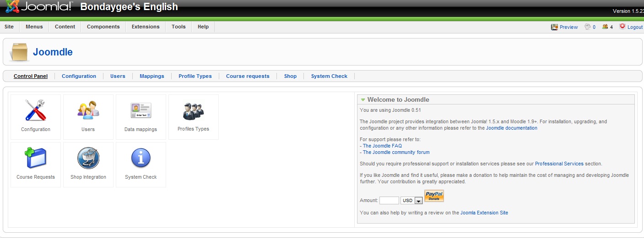This screenshot has height=241, width=644.
Task: Click the Shop Integration cart icon
Action: (x=88, y=159)
